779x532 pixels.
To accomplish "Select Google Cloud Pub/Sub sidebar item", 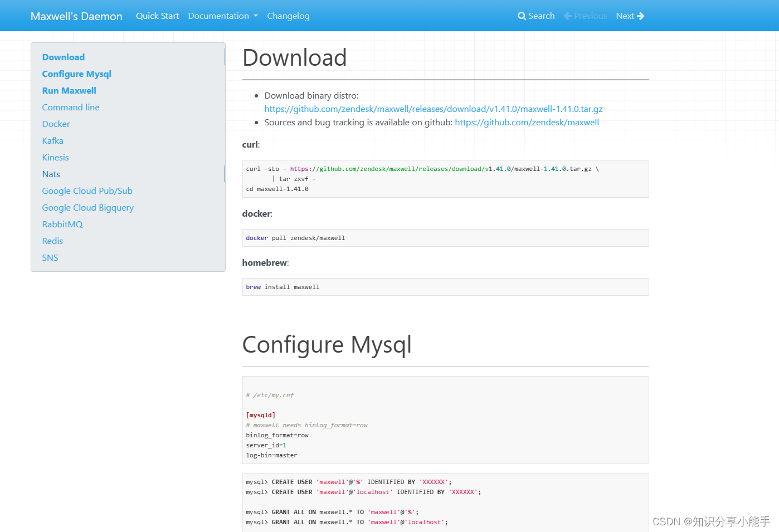I will 87,191.
